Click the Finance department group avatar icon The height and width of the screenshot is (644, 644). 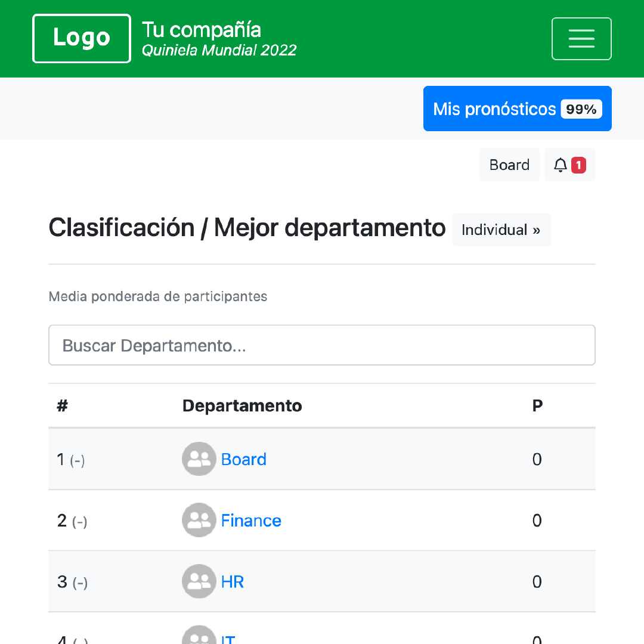click(x=199, y=519)
